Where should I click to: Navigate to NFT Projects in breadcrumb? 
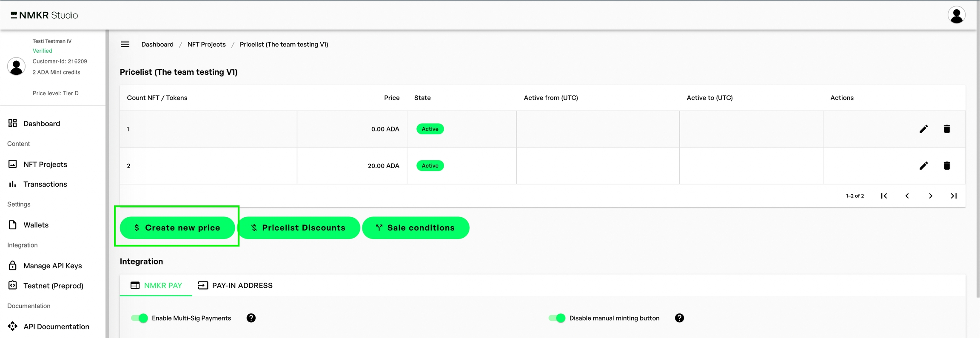(x=206, y=44)
